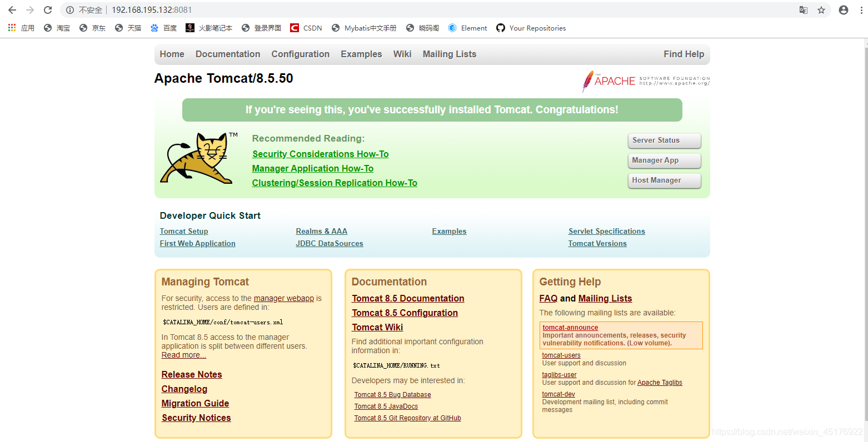The height and width of the screenshot is (442, 868).
Task: Open the Chrome profile avatar icon
Action: 844,10
